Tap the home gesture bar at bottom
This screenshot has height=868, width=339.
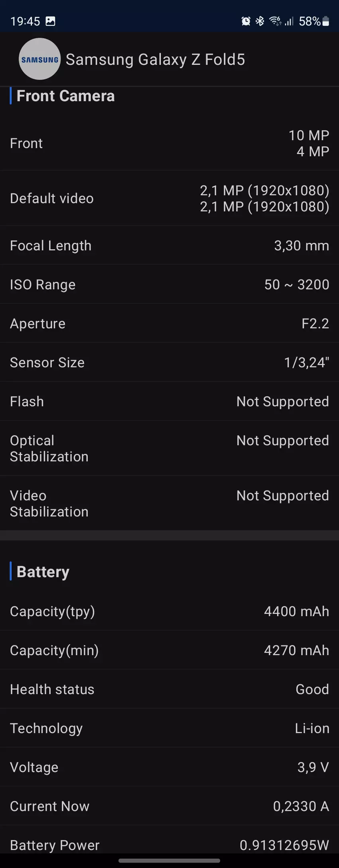point(169,860)
